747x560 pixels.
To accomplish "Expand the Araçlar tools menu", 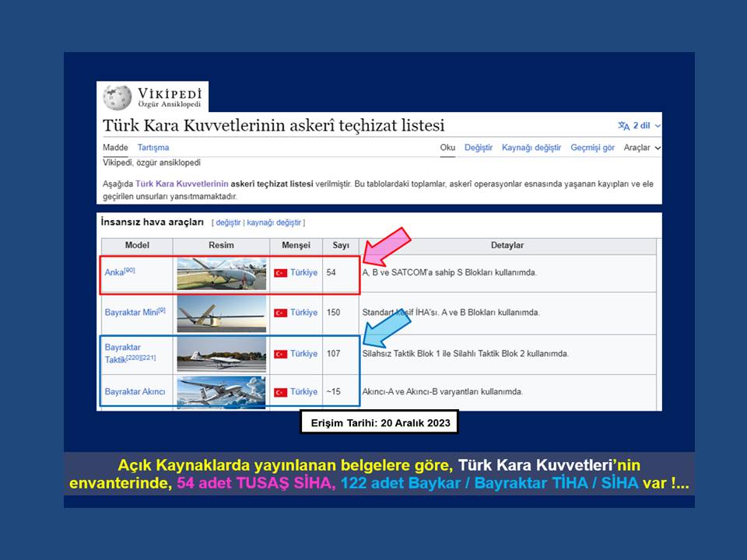I will 642,148.
